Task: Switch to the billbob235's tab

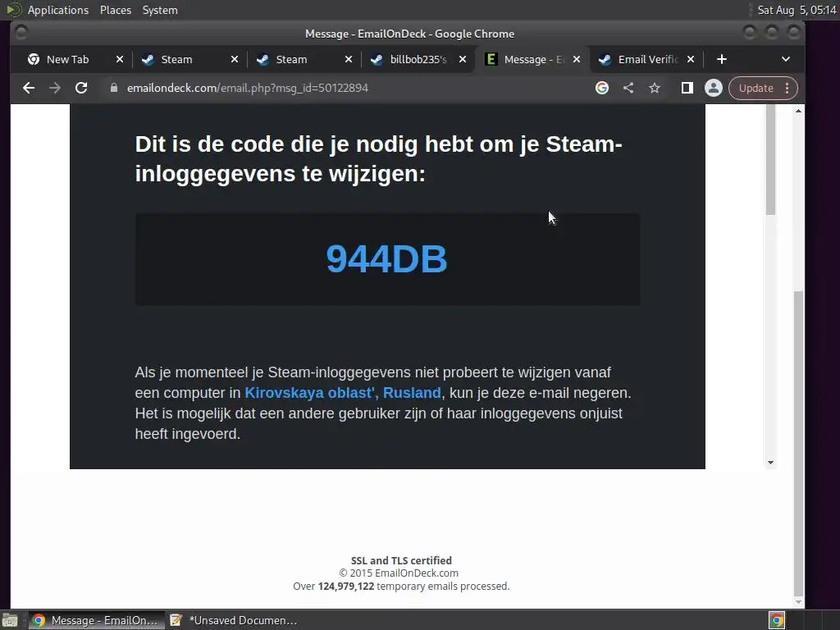Action: coord(418,59)
